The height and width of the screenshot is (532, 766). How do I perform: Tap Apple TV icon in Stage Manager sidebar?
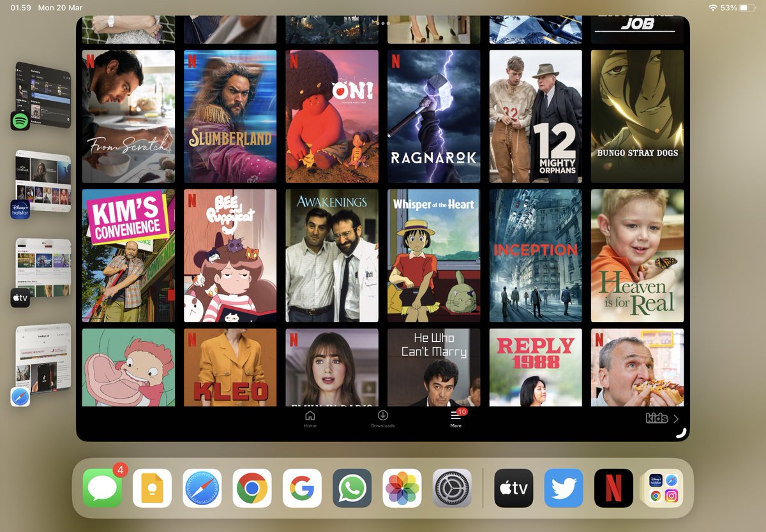click(x=20, y=298)
